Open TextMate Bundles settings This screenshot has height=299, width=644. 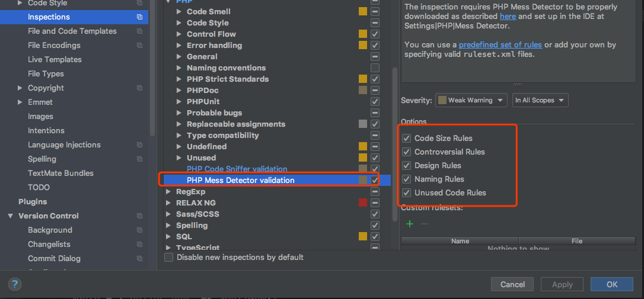[x=60, y=173]
